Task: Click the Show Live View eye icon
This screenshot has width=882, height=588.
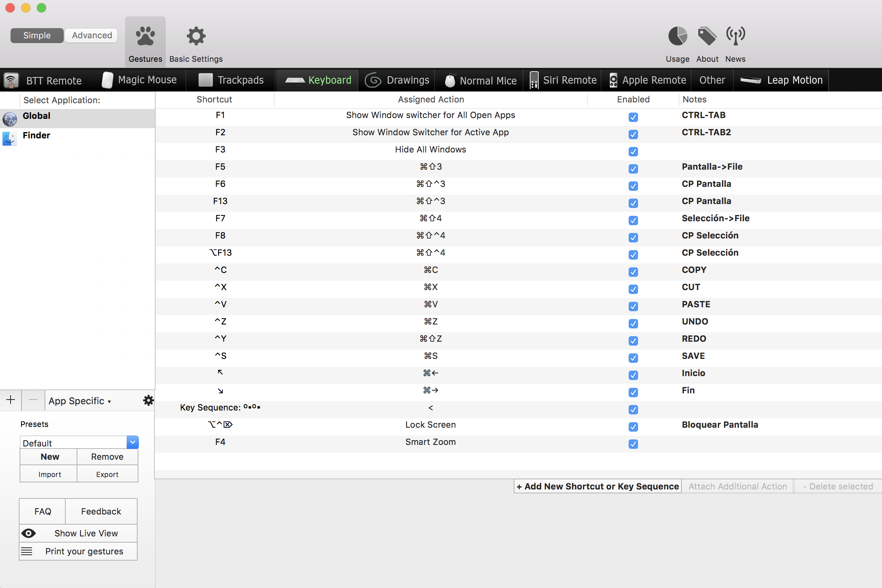Action: pos(29,533)
